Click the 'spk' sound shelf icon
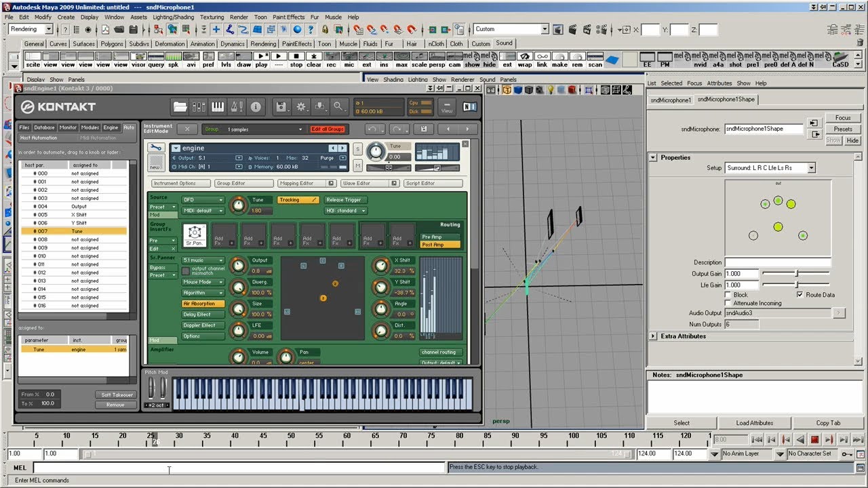Screen dimensions: 868x488 (x=174, y=60)
